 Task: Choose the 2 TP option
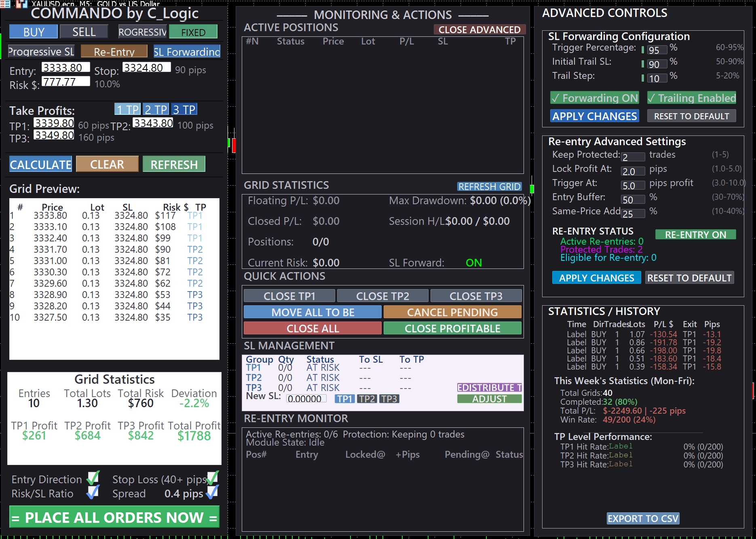156,109
